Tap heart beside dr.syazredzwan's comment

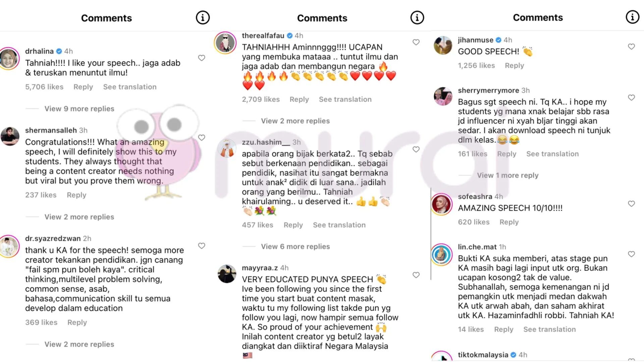click(x=202, y=246)
